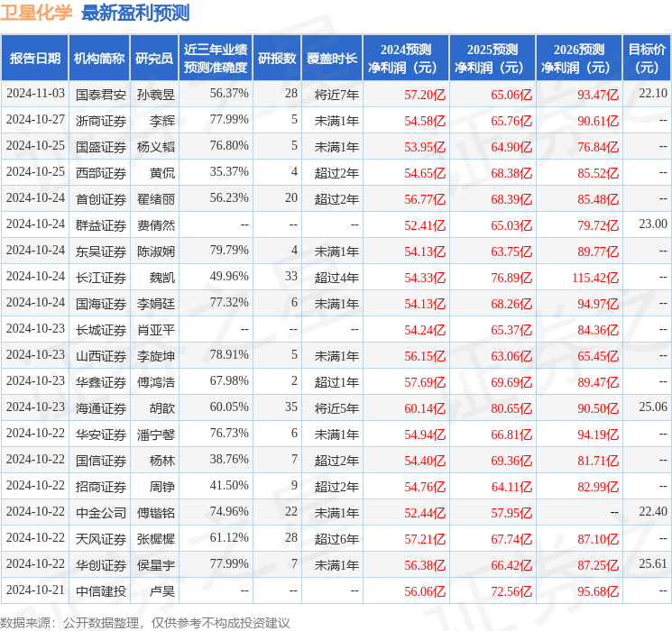Click 山西证券 institution cell
Viewport: 672px width, 631px height.
tap(101, 356)
